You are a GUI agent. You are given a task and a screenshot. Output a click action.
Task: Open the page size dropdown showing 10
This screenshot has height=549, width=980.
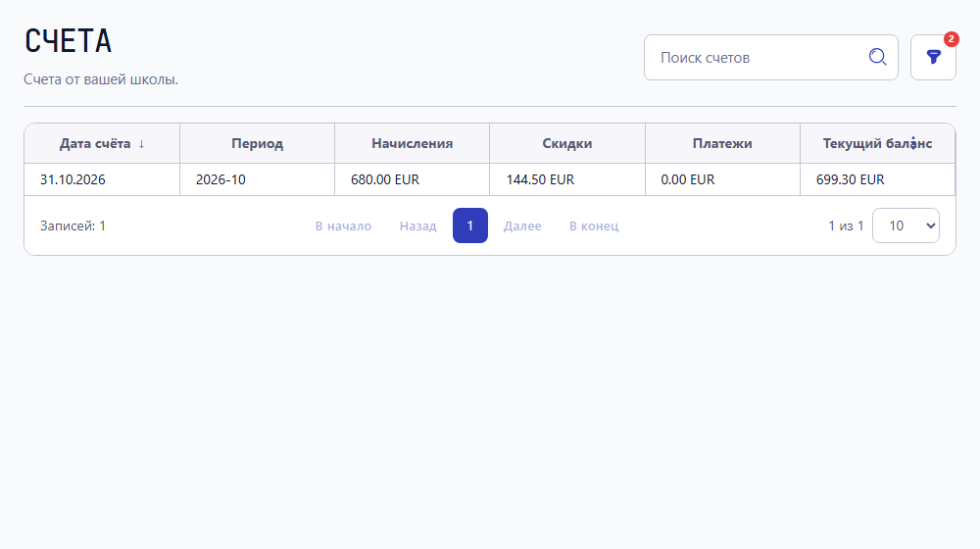[906, 225]
